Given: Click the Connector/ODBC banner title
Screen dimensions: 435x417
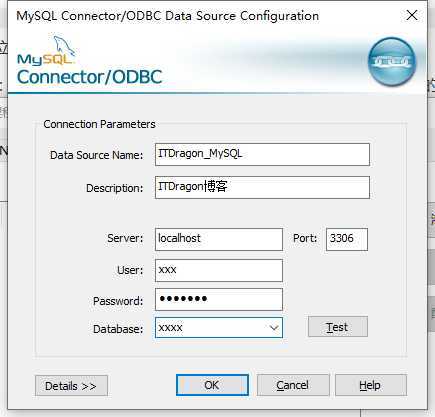Looking at the screenshot, I should (89, 77).
